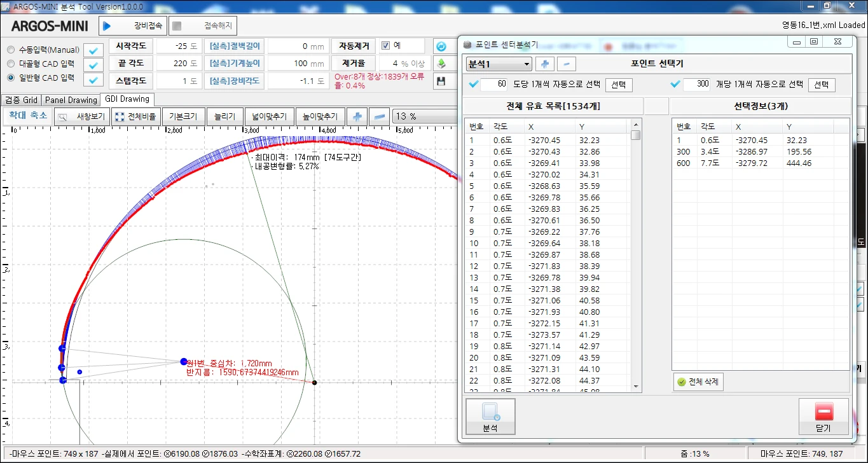This screenshot has width=868, height=463.
Task: Click 늘리기 stretch button
Action: click(225, 116)
